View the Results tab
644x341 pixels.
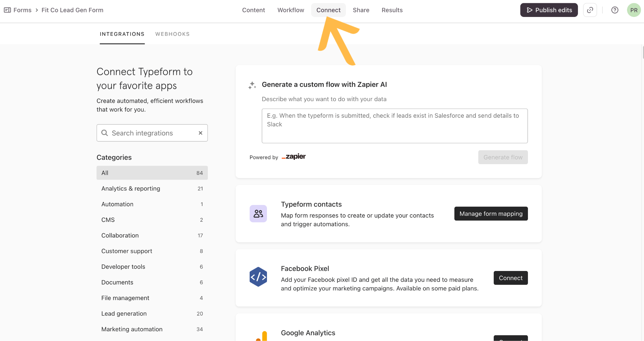pos(392,10)
